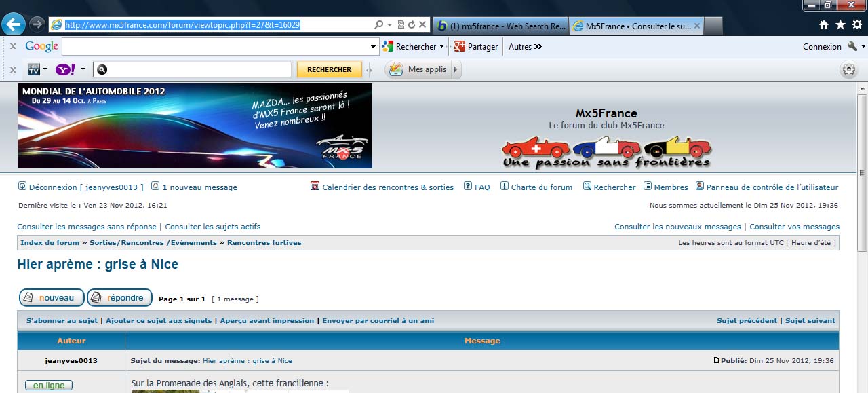The image size is (868, 393).
Task: Expand the Google search box dropdown arrow
Action: [x=373, y=47]
